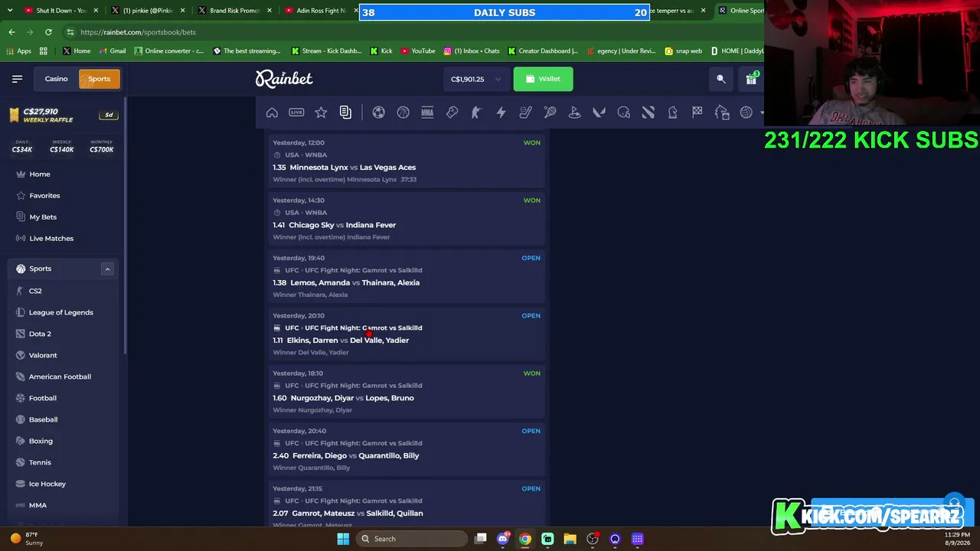
Task: Select the tennis racket sport icon
Action: (550, 112)
